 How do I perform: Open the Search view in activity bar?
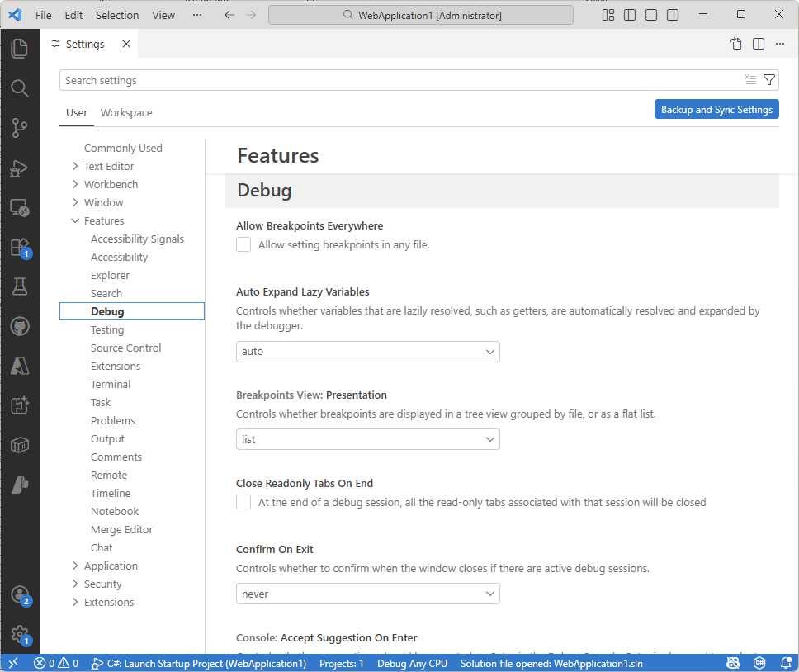point(19,88)
